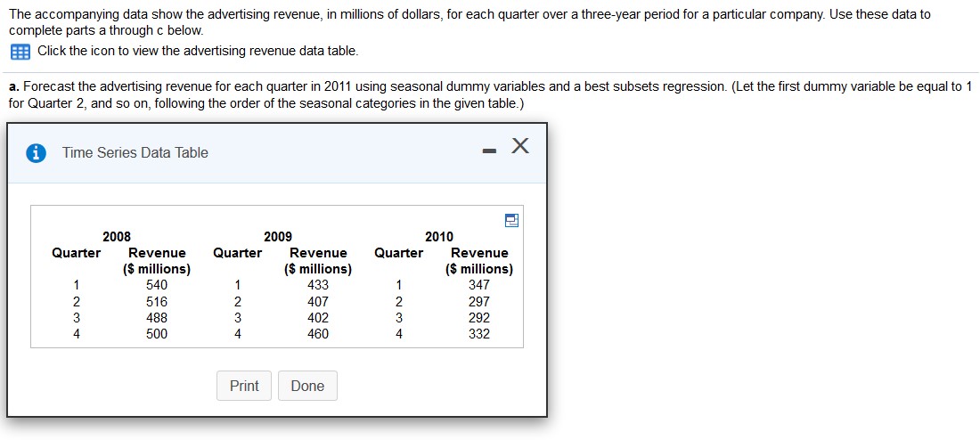Viewport: 980px width, 440px height.
Task: Select 2010 Q4 revenue value 332
Action: (x=479, y=334)
